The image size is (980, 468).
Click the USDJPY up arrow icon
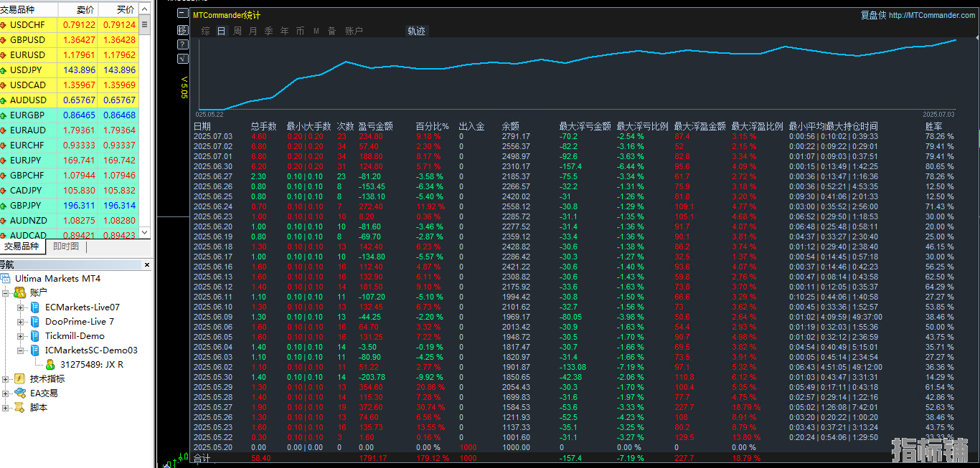(4, 70)
